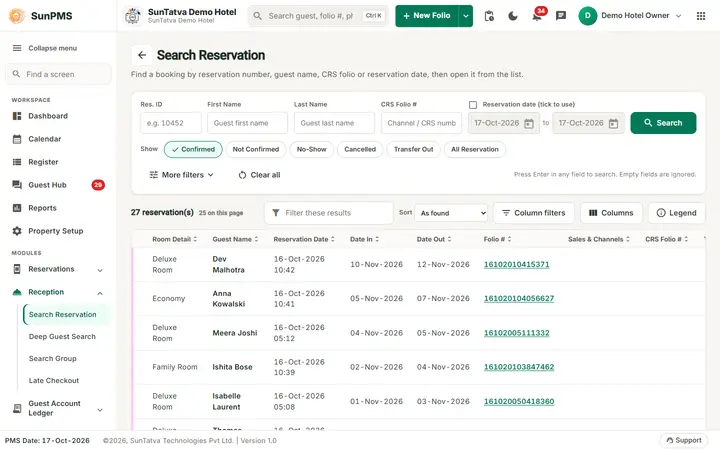Click the Demo Hotel Owner avatar
Image resolution: width=720 pixels, height=450 pixels.
pos(587,16)
